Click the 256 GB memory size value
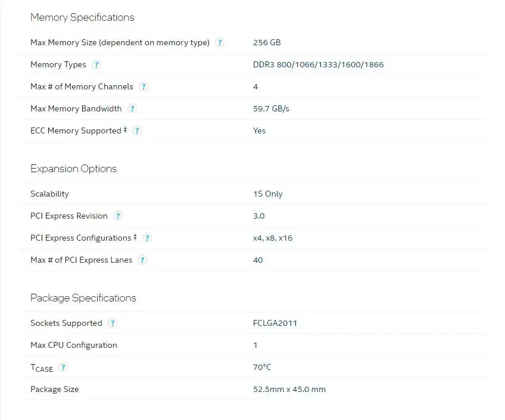Screen dimensions: 505x420 point(266,42)
